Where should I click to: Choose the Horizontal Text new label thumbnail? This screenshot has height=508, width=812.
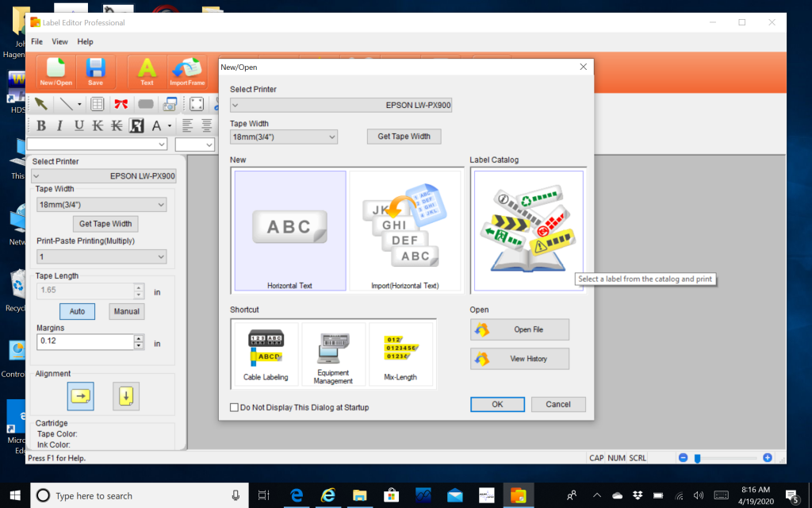(x=290, y=231)
